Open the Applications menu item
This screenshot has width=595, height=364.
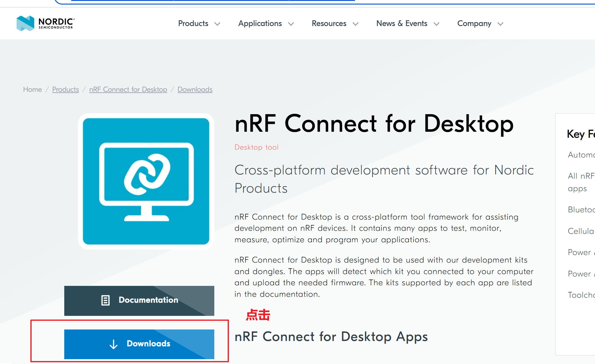(x=260, y=23)
